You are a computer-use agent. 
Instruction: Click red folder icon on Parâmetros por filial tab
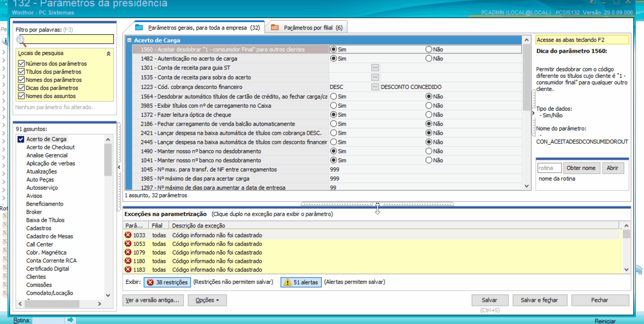[275, 27]
